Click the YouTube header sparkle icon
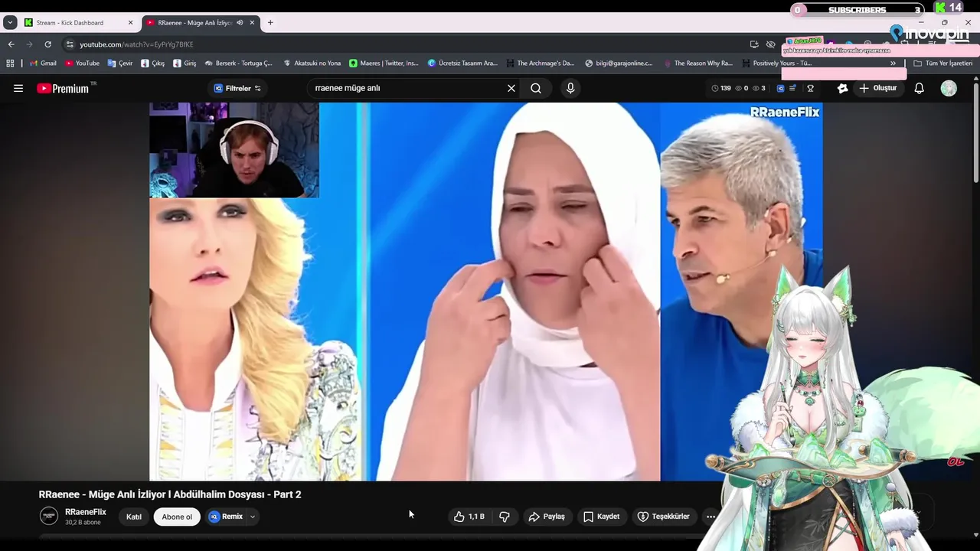The image size is (980, 551). [843, 88]
